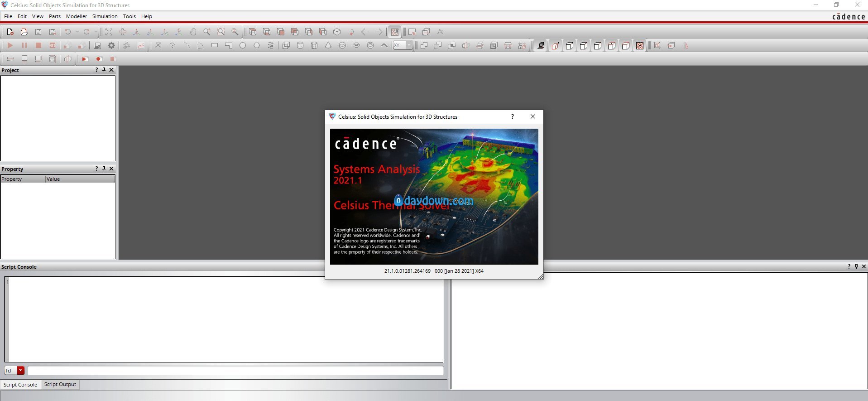
Task: Click the left arrow previous view icon
Action: point(365,32)
